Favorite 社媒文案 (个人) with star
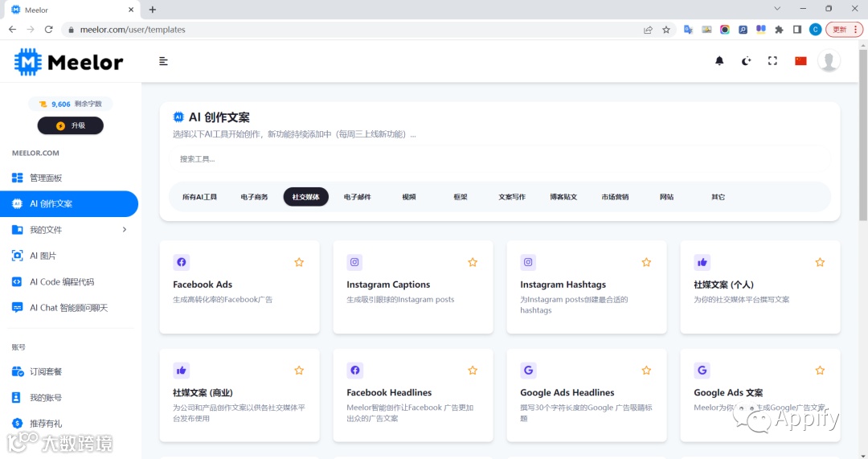This screenshot has width=868, height=459. click(820, 262)
